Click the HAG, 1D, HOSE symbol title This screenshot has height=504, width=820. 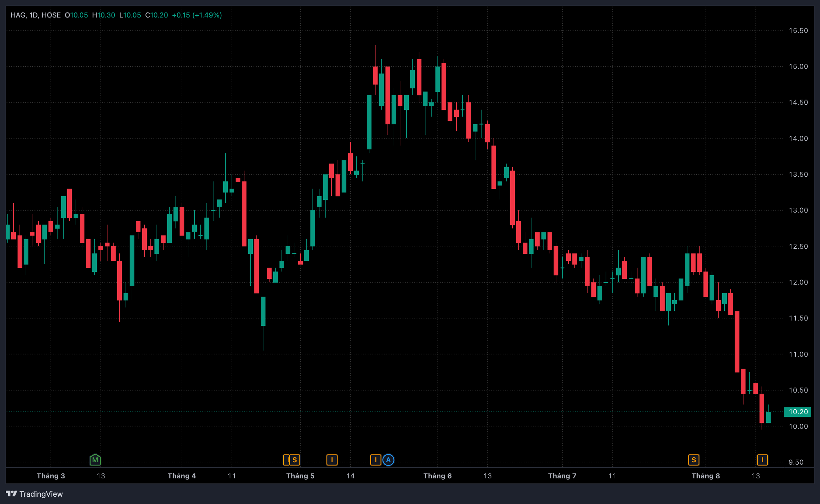36,15
